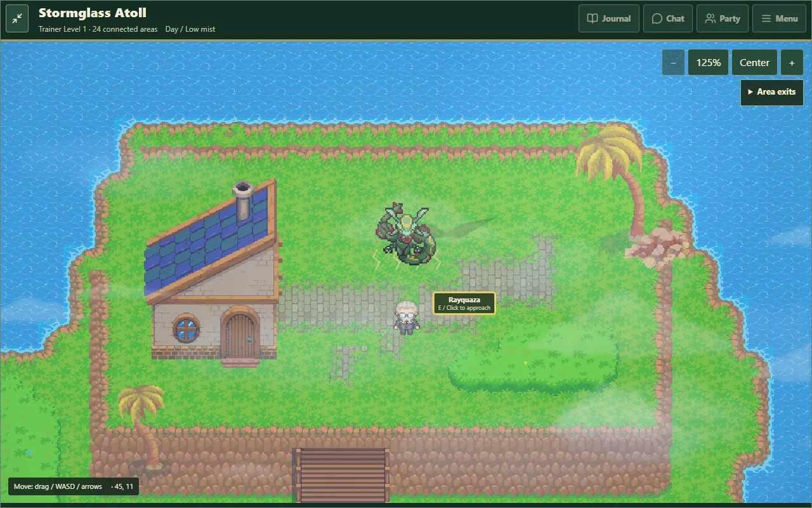Click the white-haired trainer character
Screen dimensions: 812x508
(406, 317)
